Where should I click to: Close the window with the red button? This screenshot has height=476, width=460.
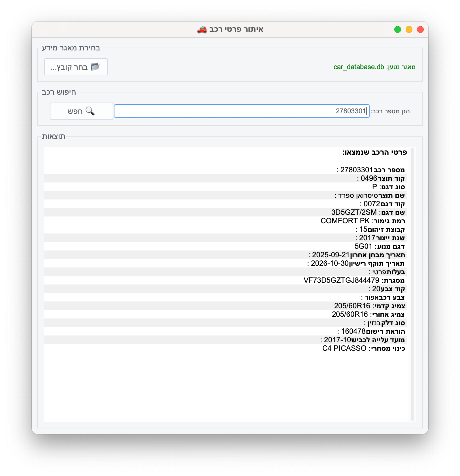[x=420, y=29]
